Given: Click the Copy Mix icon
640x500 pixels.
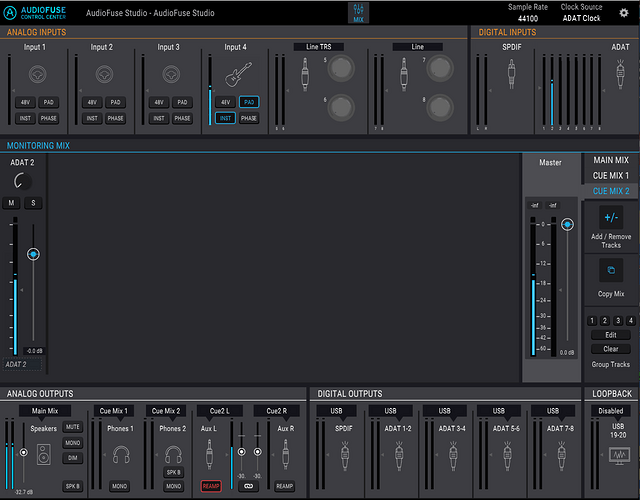Looking at the screenshot, I should pyautogui.click(x=611, y=270).
